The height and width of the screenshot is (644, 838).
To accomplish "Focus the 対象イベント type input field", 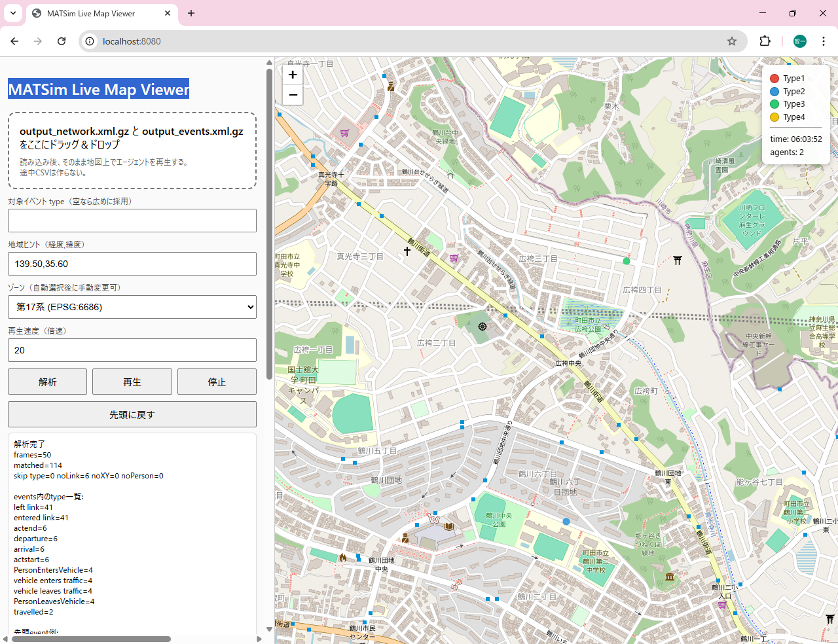I will pyautogui.click(x=132, y=221).
